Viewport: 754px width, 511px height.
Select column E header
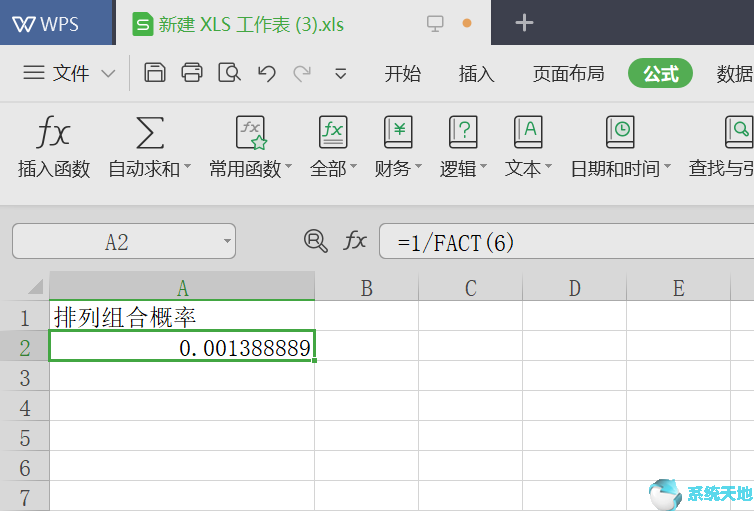tap(679, 286)
